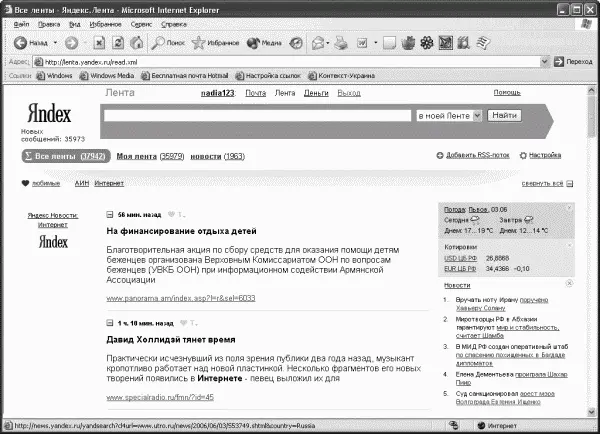Image resolution: width=600 pixels, height=434 pixels.
Task: Go to Home page icon
Action: (137, 42)
